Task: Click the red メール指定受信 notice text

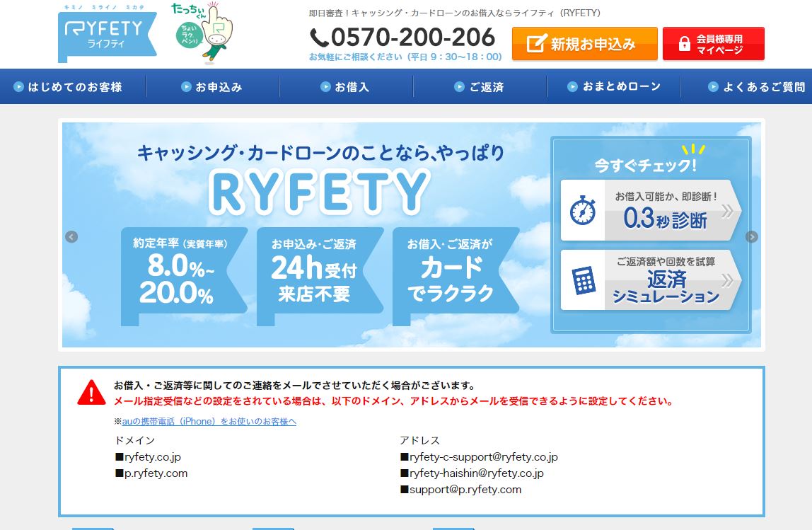Action: click(393, 401)
